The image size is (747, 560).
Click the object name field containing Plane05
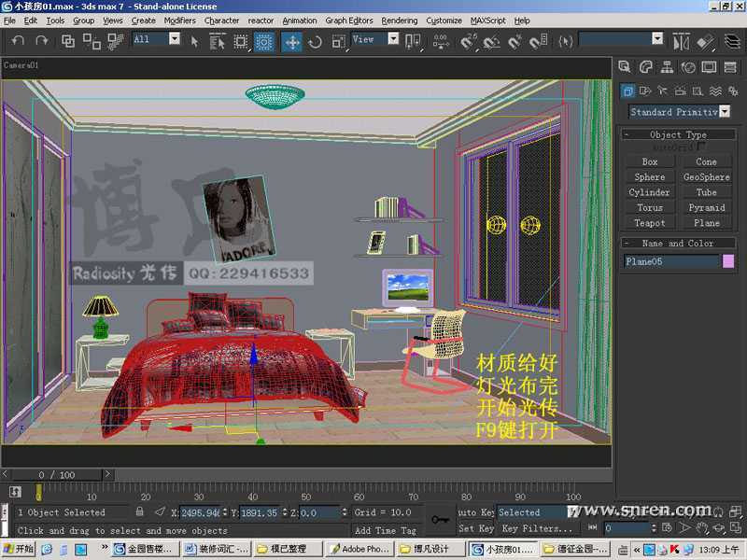tap(671, 261)
